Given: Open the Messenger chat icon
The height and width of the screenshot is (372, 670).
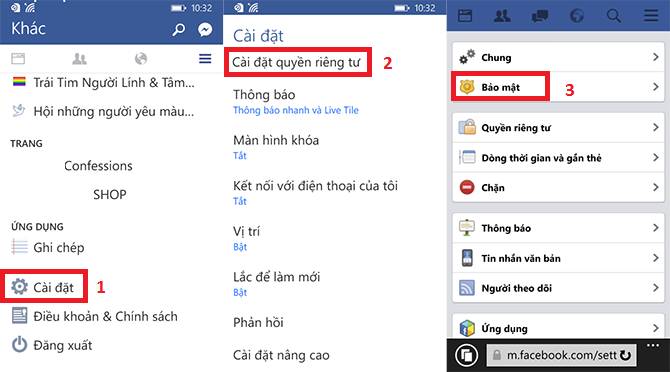Looking at the screenshot, I should (x=205, y=29).
